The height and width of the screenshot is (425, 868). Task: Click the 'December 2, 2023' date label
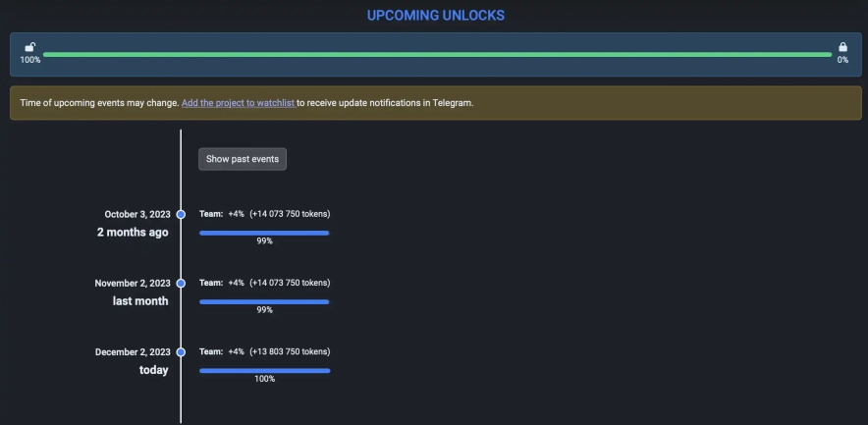[133, 351]
